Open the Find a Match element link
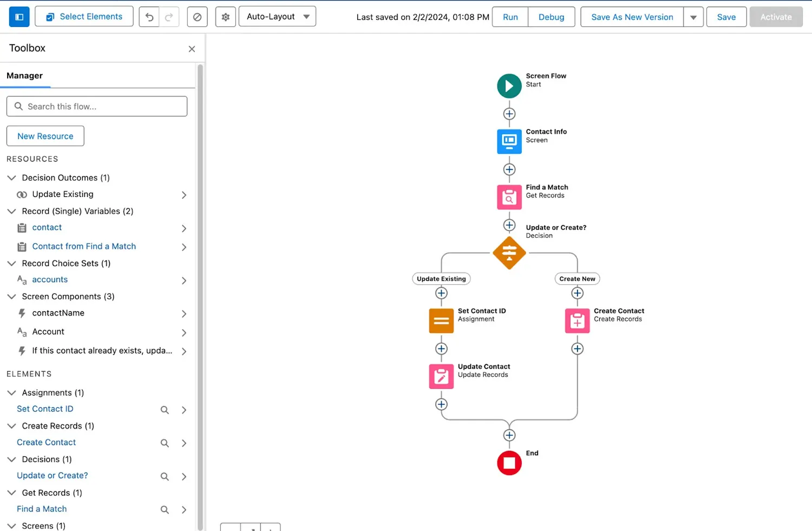812x531 pixels. click(x=42, y=509)
